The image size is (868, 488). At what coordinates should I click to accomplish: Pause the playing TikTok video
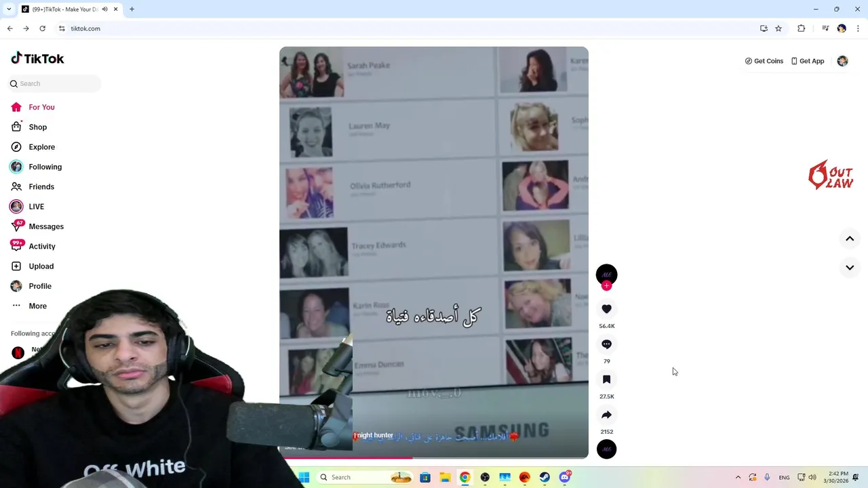(434, 252)
